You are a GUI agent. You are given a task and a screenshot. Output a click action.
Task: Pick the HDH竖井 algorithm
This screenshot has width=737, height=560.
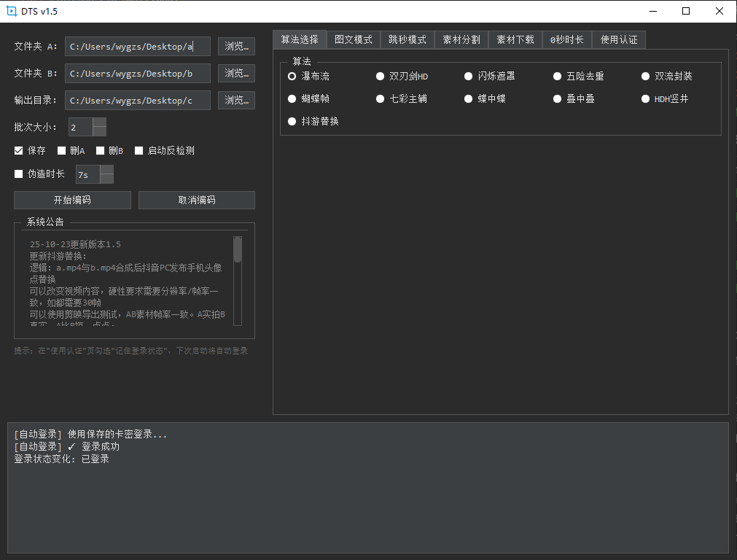pyautogui.click(x=646, y=98)
